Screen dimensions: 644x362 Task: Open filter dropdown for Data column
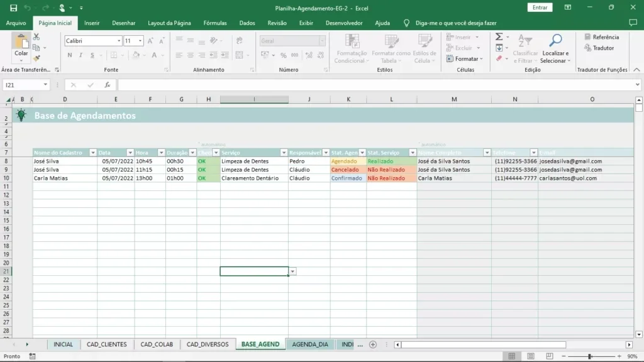[130, 153]
